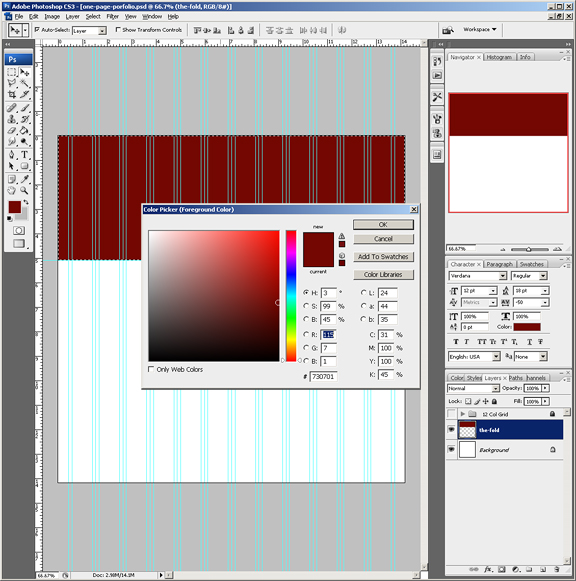Select the History Brush tool
This screenshot has height=581, width=576.
[x=24, y=119]
